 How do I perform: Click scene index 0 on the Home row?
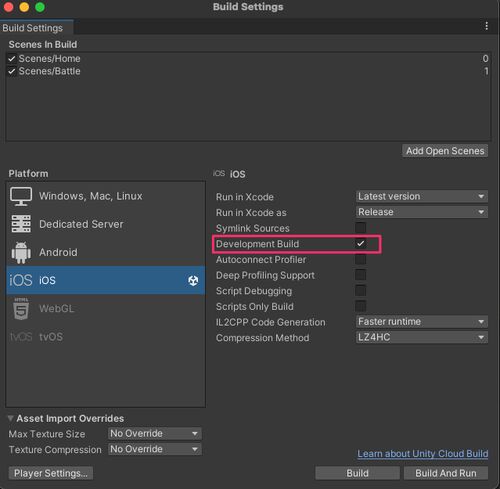click(485, 59)
